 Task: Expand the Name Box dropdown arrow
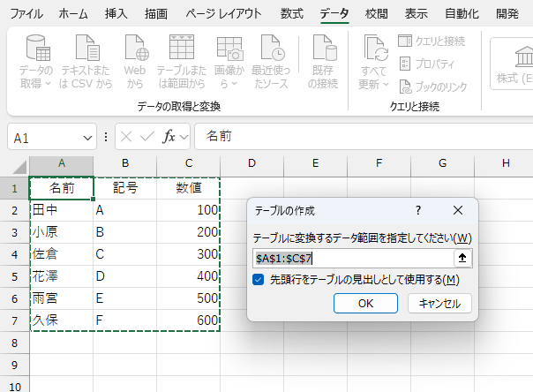(87, 138)
